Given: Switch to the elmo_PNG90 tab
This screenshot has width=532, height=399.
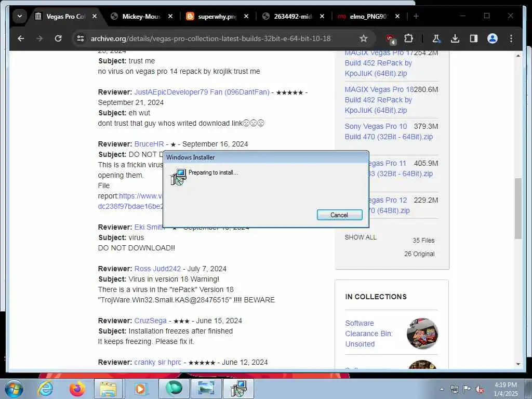Looking at the screenshot, I should tap(368, 16).
